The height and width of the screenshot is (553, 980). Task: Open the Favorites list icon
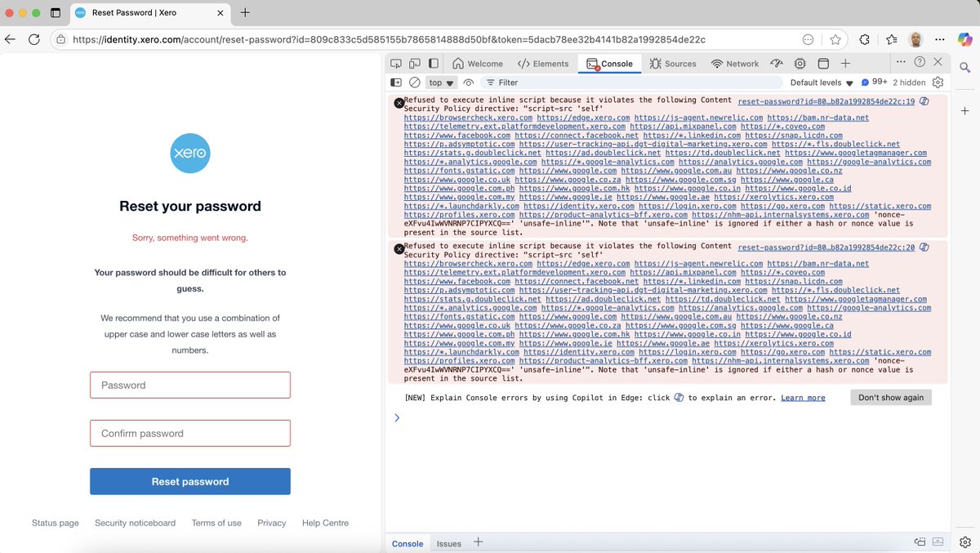[892, 39]
